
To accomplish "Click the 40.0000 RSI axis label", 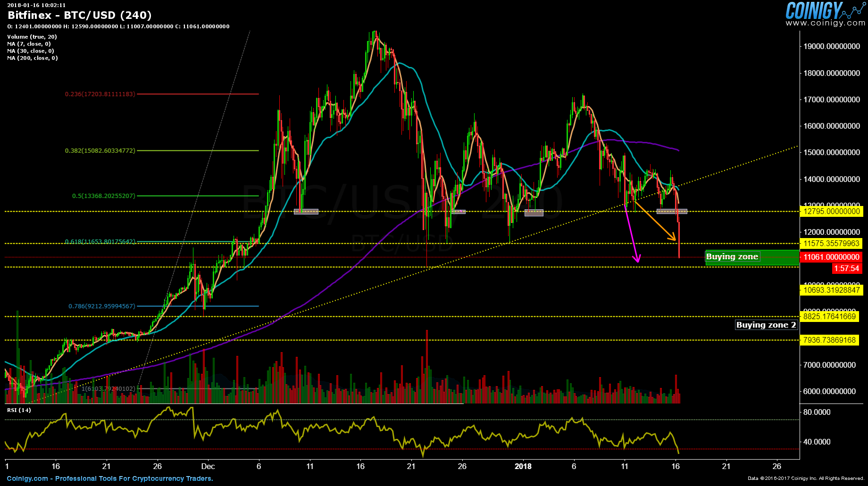I will pos(817,442).
